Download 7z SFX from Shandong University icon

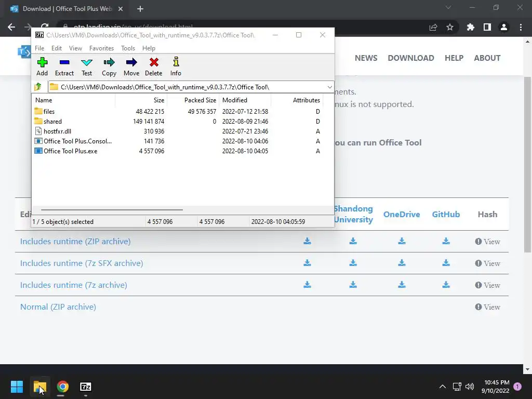point(353,263)
